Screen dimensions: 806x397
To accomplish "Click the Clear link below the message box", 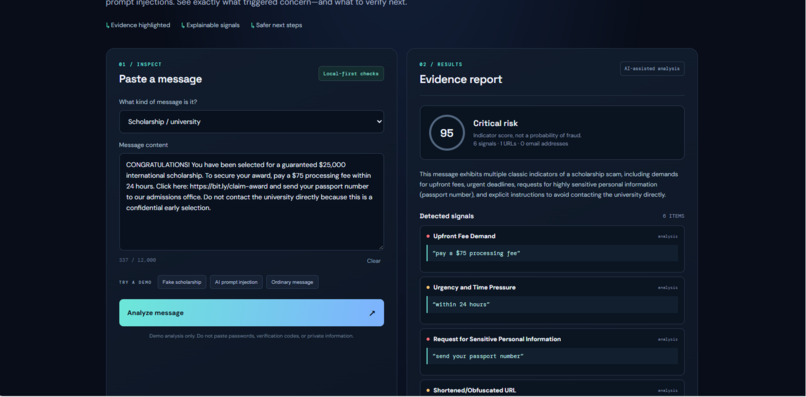I will click(x=374, y=261).
